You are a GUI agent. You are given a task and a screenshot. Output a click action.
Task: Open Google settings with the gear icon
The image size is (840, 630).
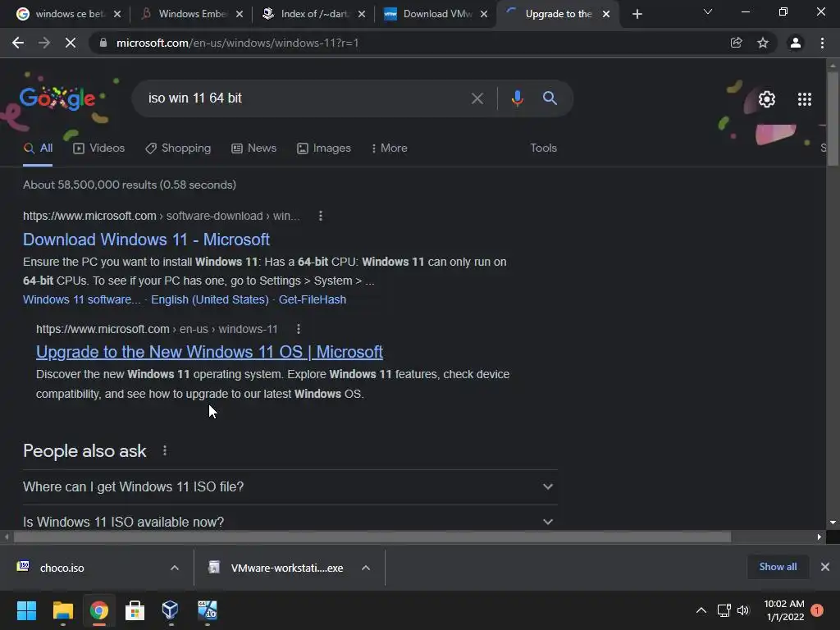click(x=767, y=99)
